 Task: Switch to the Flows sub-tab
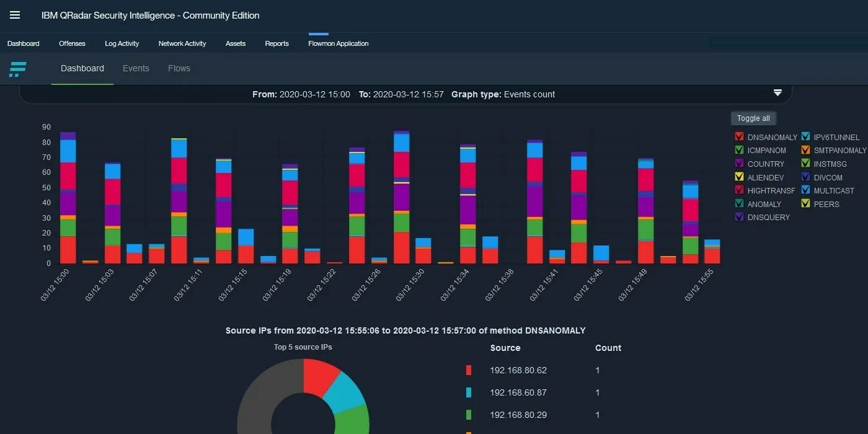(179, 69)
